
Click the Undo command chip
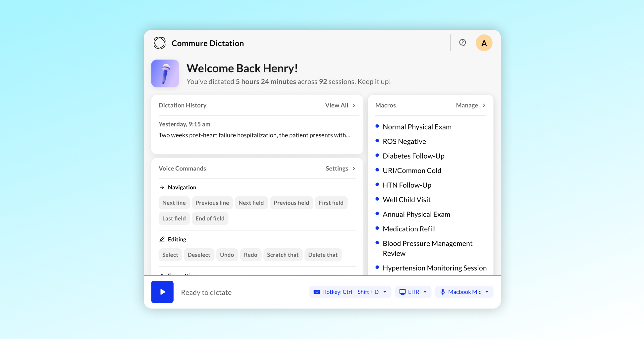pyautogui.click(x=227, y=255)
